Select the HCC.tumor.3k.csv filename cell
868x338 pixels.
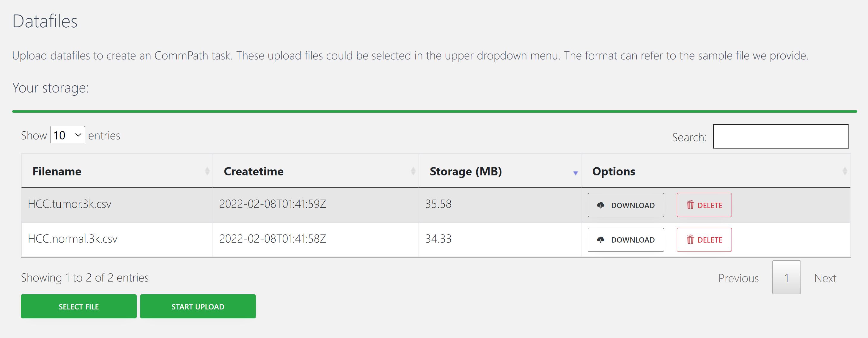117,205
